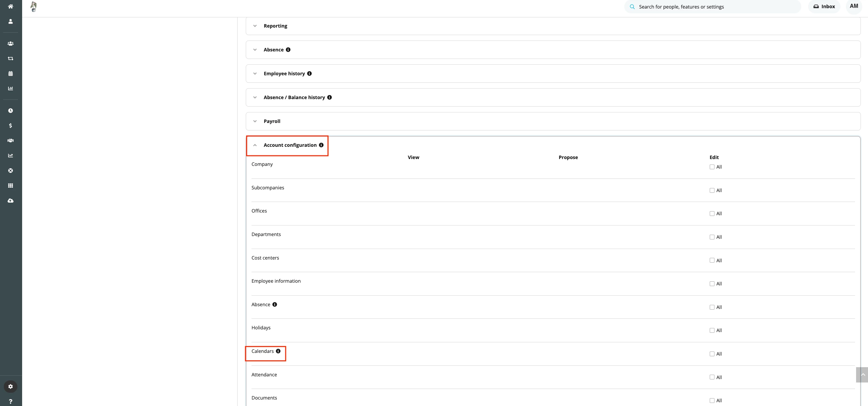This screenshot has height=406, width=868.
Task: Click the Absence / Balance history title
Action: (x=294, y=97)
